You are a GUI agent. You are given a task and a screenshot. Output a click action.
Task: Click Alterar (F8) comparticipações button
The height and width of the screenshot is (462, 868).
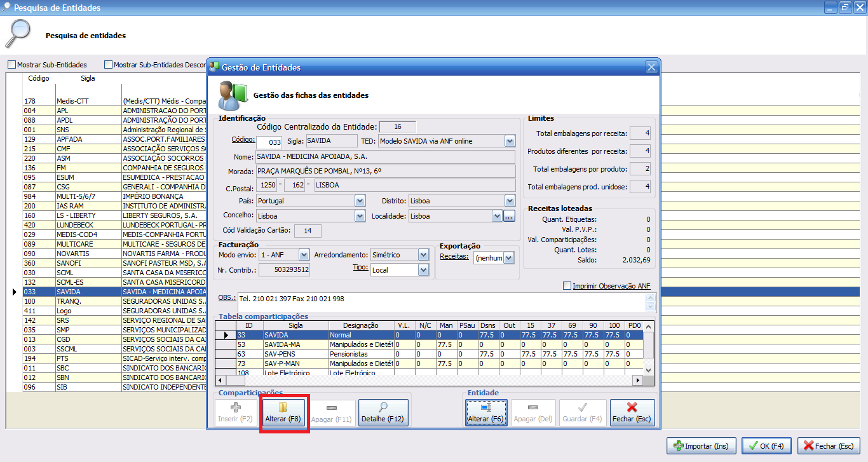tap(284, 412)
